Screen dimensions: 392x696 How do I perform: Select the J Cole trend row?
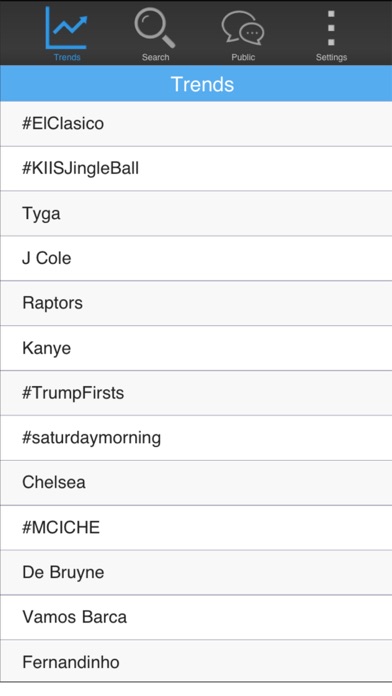click(196, 258)
